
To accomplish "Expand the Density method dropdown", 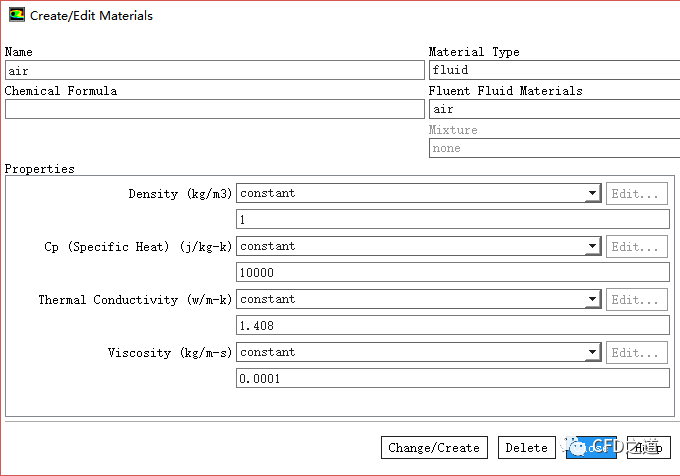I will pyautogui.click(x=593, y=194).
